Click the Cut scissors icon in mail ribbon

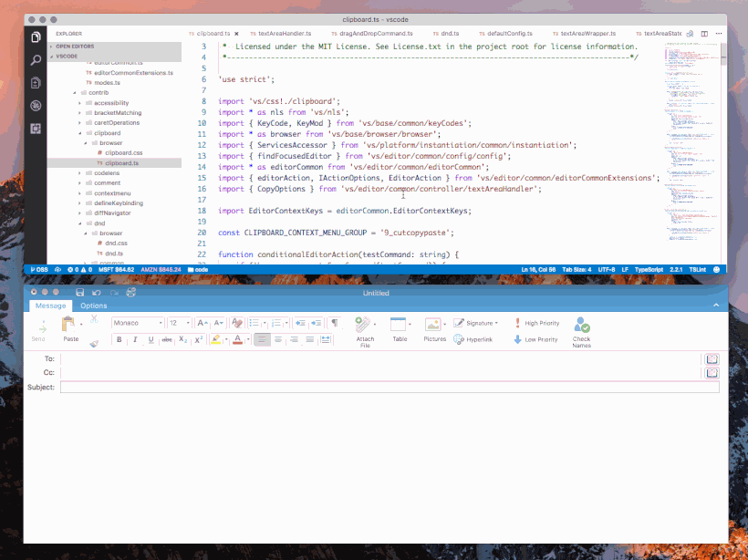tap(94, 319)
